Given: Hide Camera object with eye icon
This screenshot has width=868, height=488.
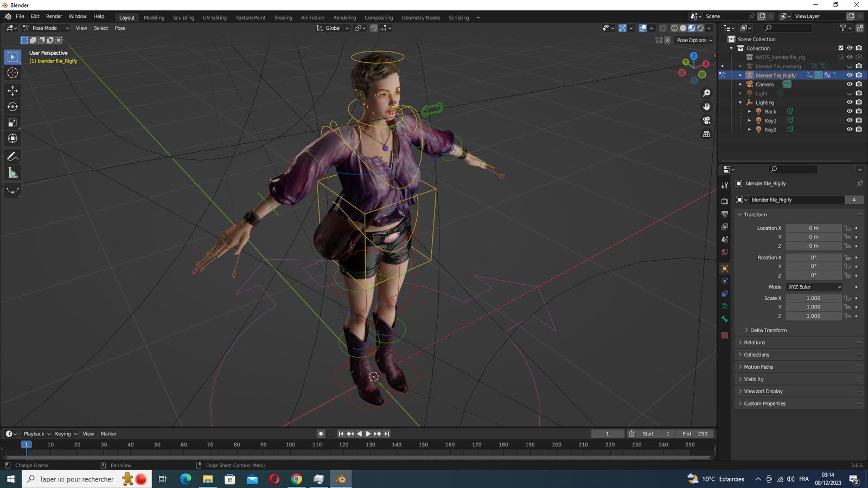Looking at the screenshot, I should click(850, 84).
